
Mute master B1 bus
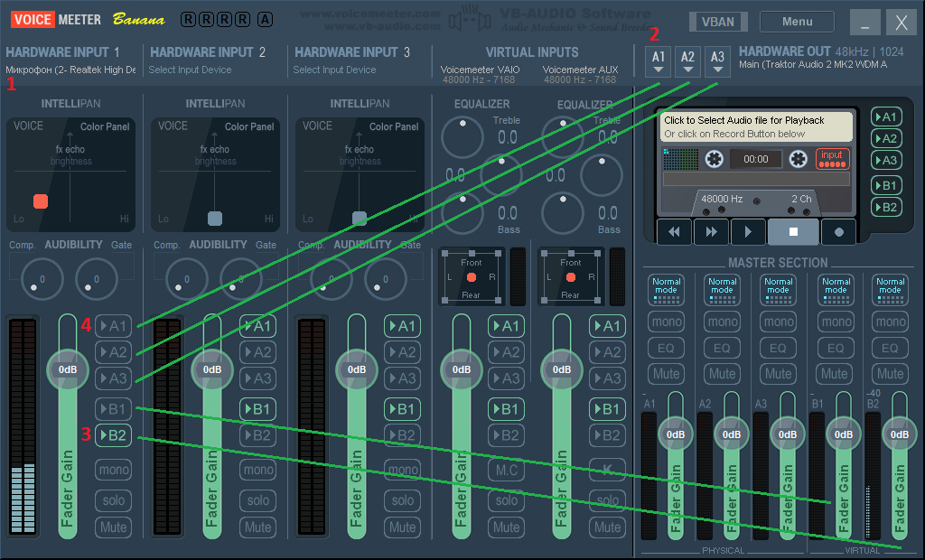click(x=834, y=374)
